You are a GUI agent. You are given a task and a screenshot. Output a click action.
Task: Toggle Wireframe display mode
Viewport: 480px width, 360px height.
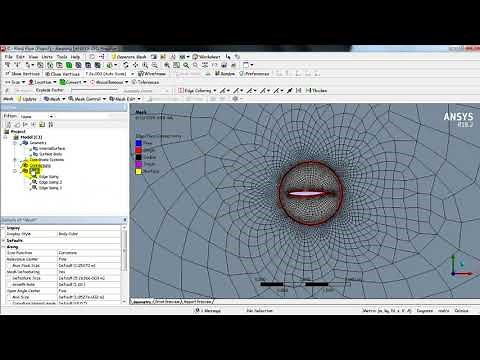[x=152, y=74]
